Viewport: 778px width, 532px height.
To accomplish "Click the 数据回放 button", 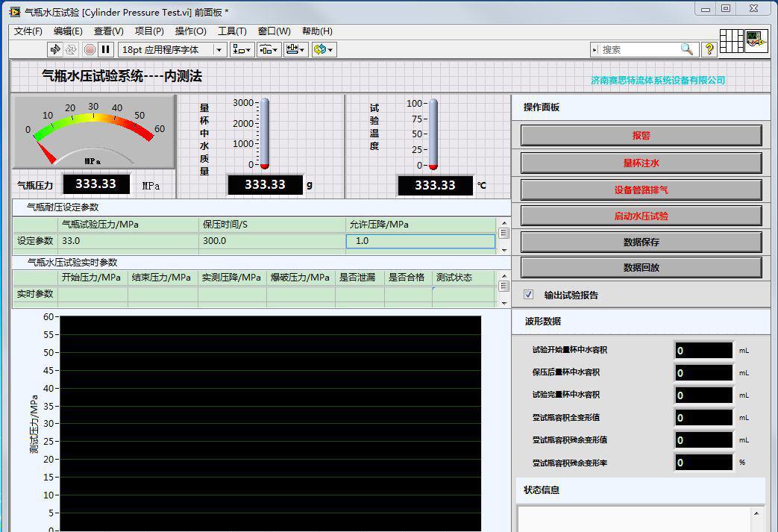I will tap(641, 267).
